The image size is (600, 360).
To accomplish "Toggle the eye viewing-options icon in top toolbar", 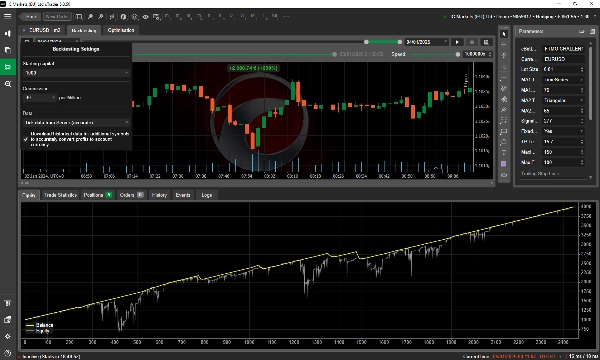I will [x=145, y=17].
